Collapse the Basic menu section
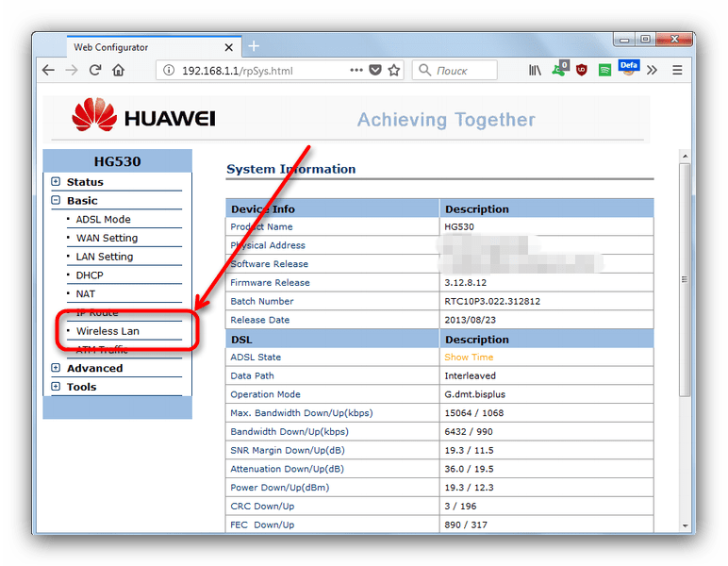This screenshot has height=566, width=728. [56, 200]
